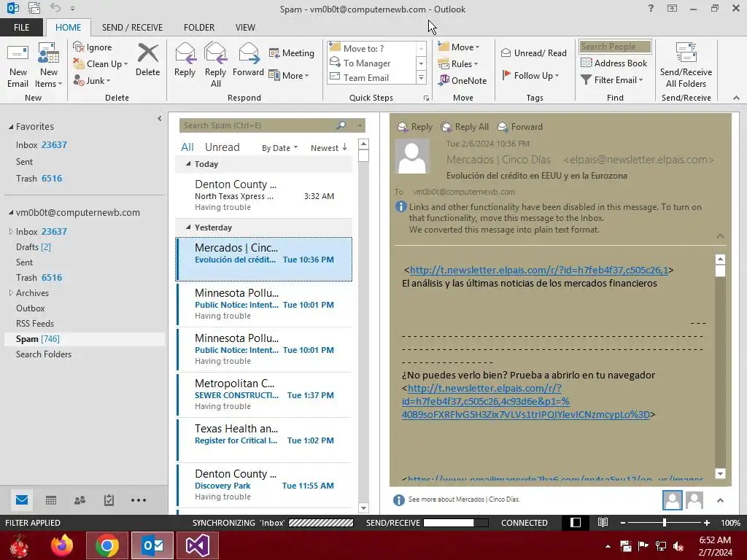Open the first elpais newsletter link
This screenshot has width=747, height=560.
point(539,270)
